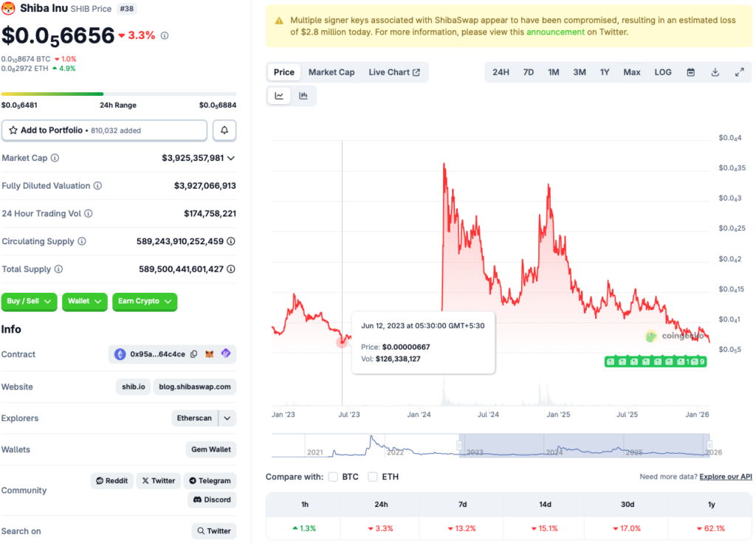Check the ETH compare box
Screen dimensions: 756x543
373,477
